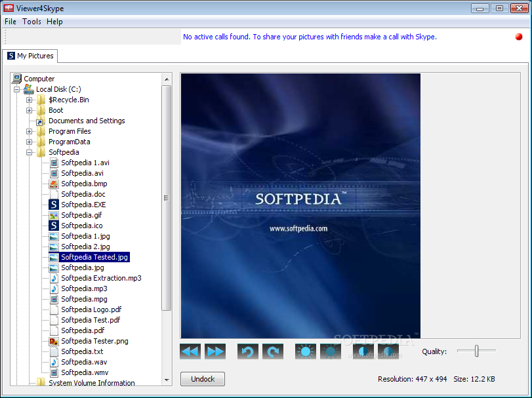Select Softpedia.doc file
The height and width of the screenshot is (398, 532).
click(83, 194)
